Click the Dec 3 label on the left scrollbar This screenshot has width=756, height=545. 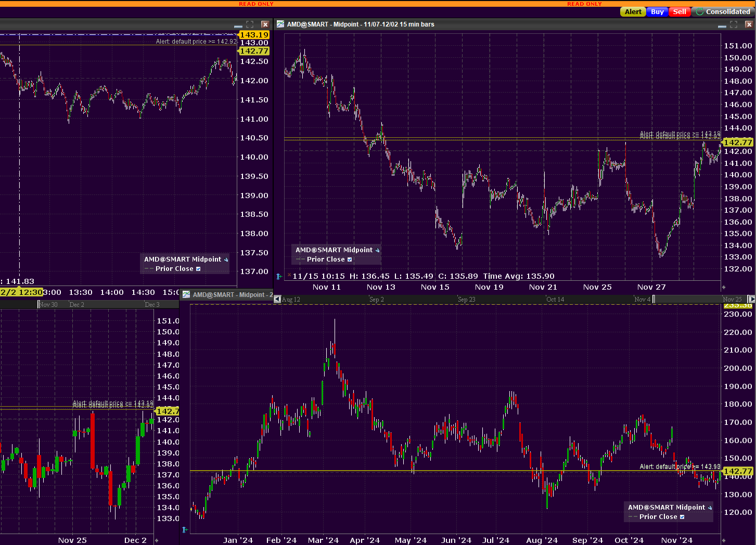coord(152,305)
